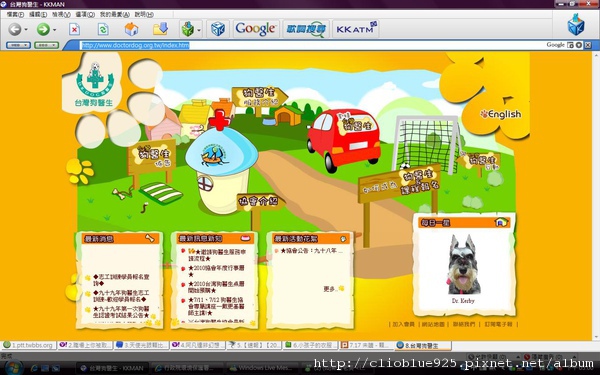Viewport: 600px width, 375px height.
Task: Click Dr. Kerby schnauzer photo
Action: click(x=463, y=265)
